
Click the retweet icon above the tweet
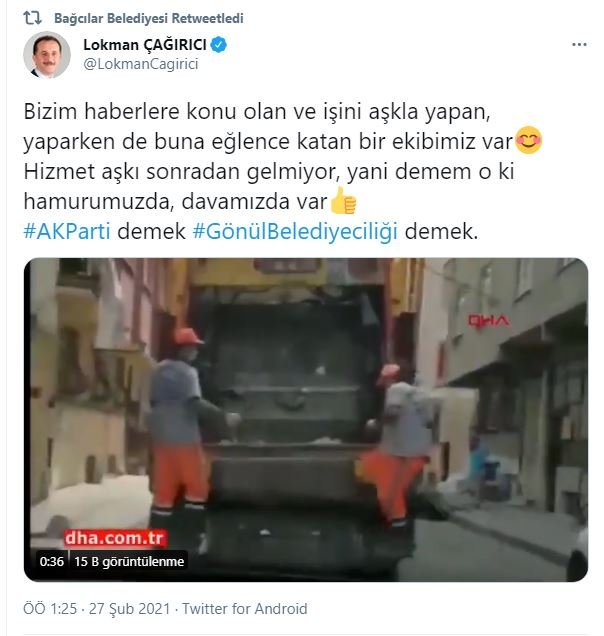[x=32, y=18]
